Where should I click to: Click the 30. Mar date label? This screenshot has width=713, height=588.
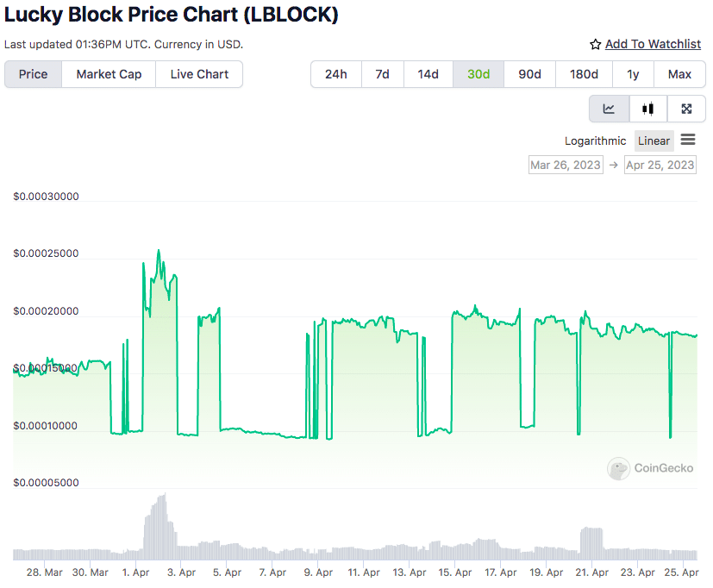coord(90,572)
